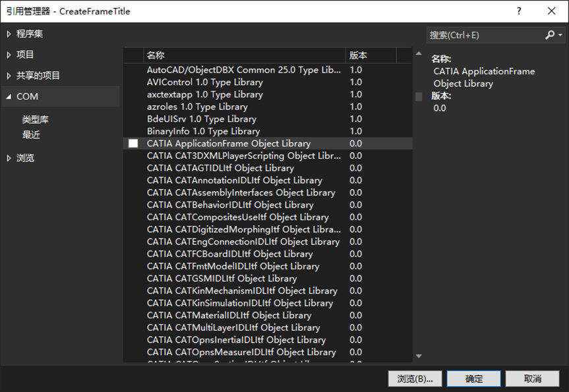This screenshot has height=392, width=569.
Task: Click 1.0 version in AVIControl row
Action: click(x=355, y=82)
